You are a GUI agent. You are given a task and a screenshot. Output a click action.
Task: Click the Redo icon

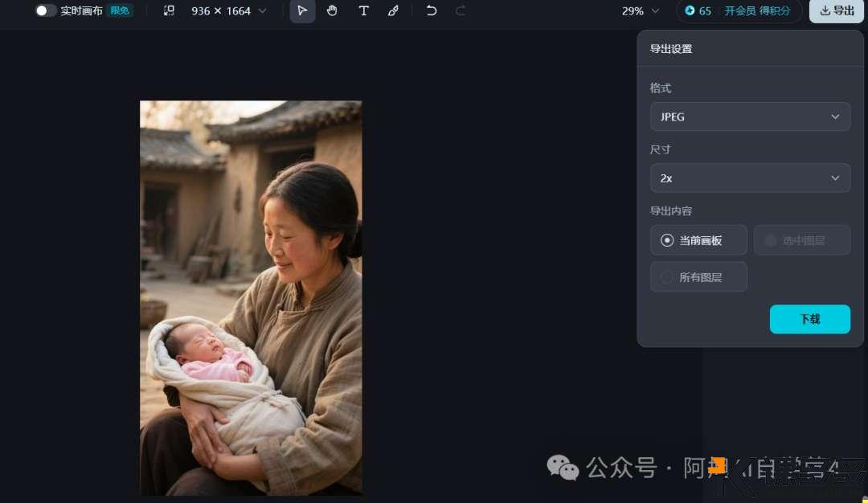pos(460,10)
